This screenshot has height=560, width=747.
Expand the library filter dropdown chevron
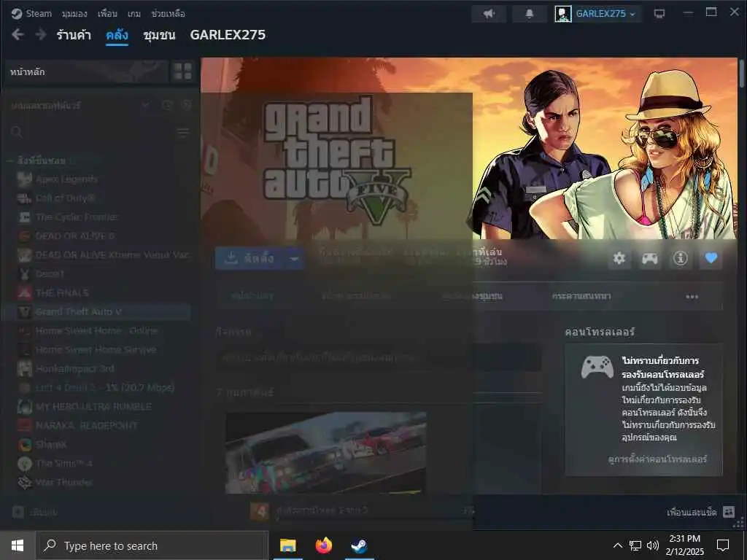146,105
